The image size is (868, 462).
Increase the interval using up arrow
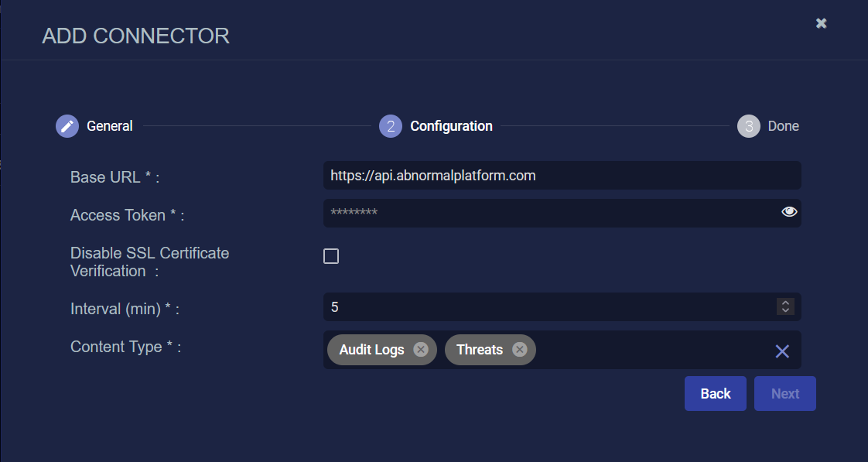(x=785, y=303)
